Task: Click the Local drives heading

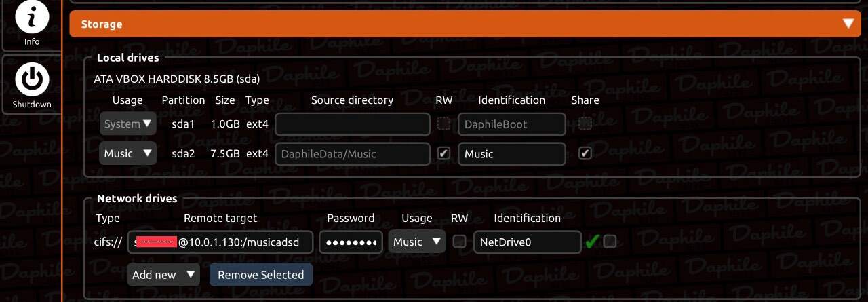Action: point(128,58)
